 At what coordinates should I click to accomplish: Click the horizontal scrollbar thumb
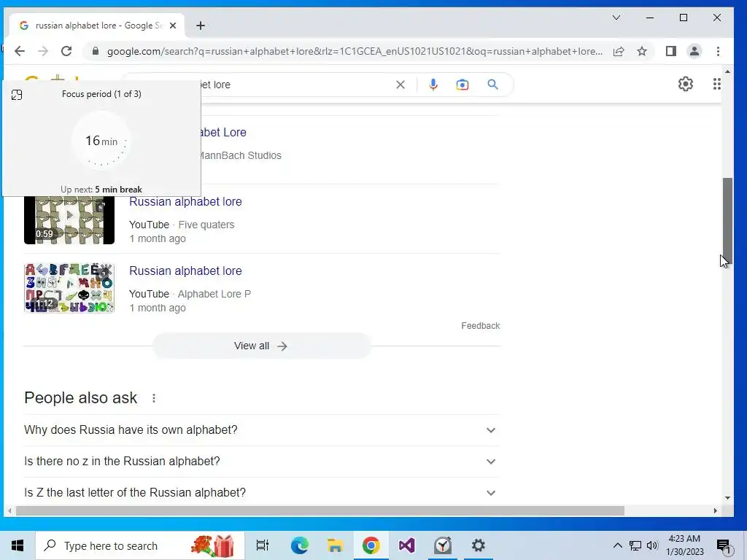tap(320, 511)
